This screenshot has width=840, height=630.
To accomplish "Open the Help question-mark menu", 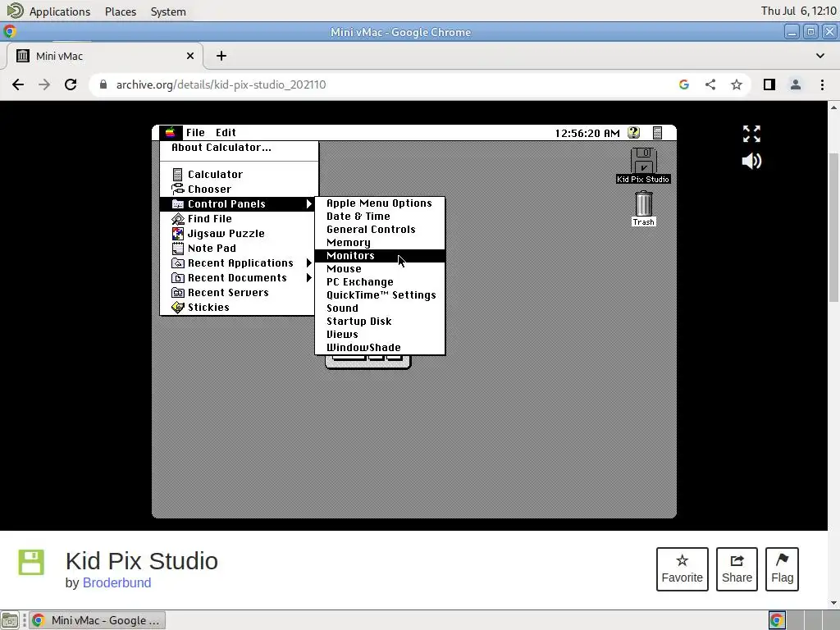I will coord(634,132).
